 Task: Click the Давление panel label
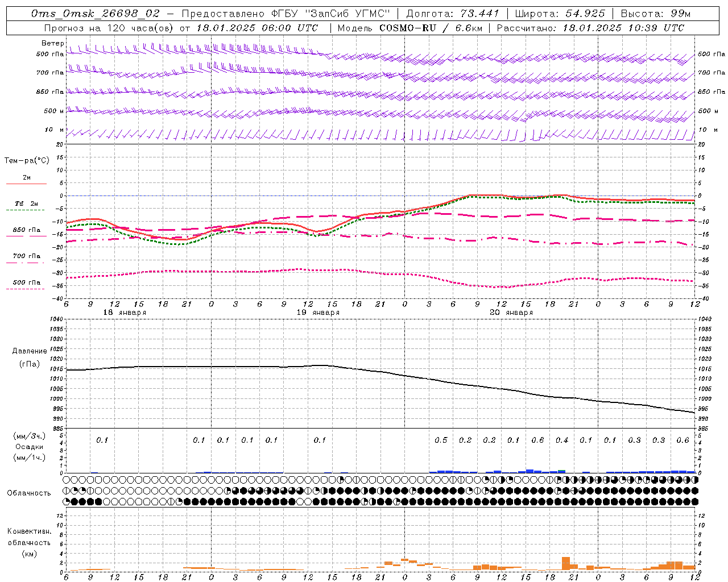(x=30, y=351)
